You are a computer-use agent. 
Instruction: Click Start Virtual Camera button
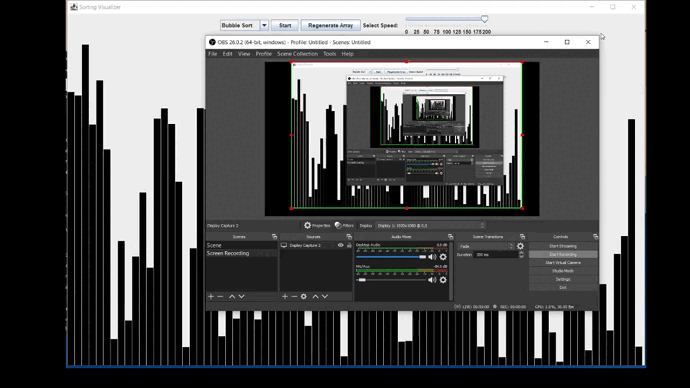pos(563,263)
